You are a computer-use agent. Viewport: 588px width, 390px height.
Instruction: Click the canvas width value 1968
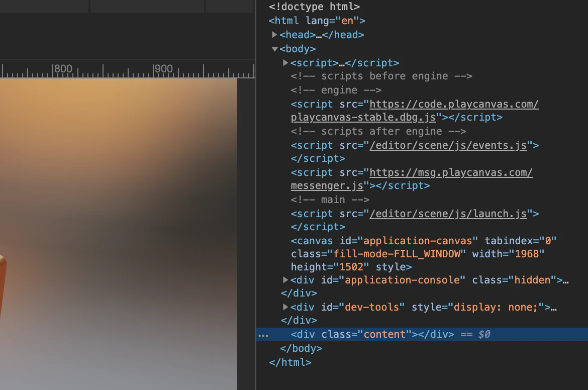(x=527, y=254)
